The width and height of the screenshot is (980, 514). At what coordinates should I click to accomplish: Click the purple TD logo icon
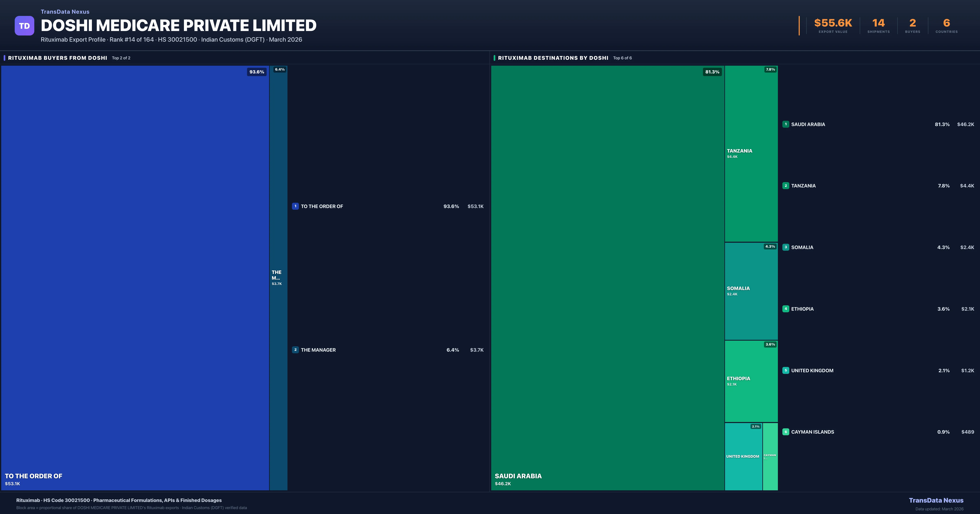[24, 26]
